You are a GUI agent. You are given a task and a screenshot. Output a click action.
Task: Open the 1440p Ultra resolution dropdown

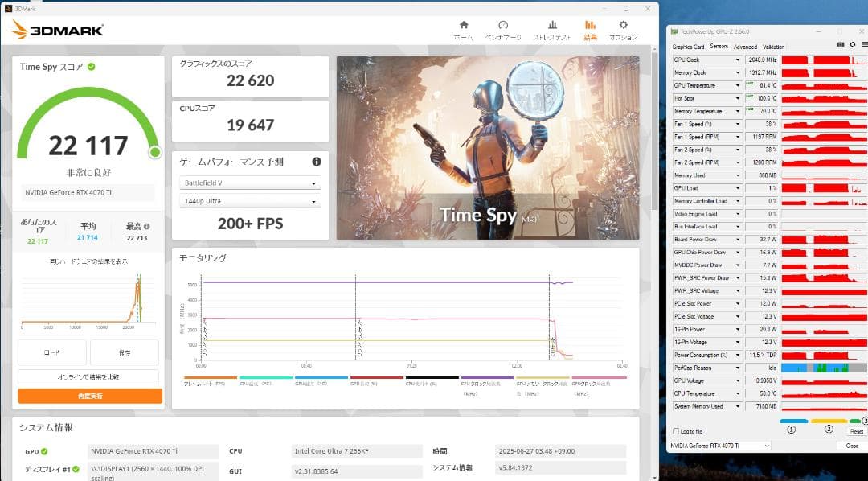pyautogui.click(x=251, y=201)
